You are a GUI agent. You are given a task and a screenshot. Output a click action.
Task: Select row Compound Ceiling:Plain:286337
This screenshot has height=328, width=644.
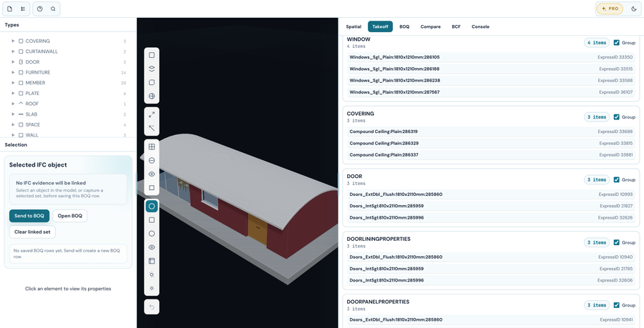[x=491, y=155]
